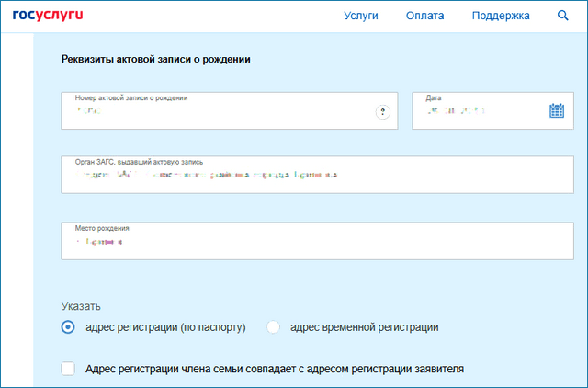The image size is (588, 388).
Task: Open the Услуги menu
Action: [361, 16]
